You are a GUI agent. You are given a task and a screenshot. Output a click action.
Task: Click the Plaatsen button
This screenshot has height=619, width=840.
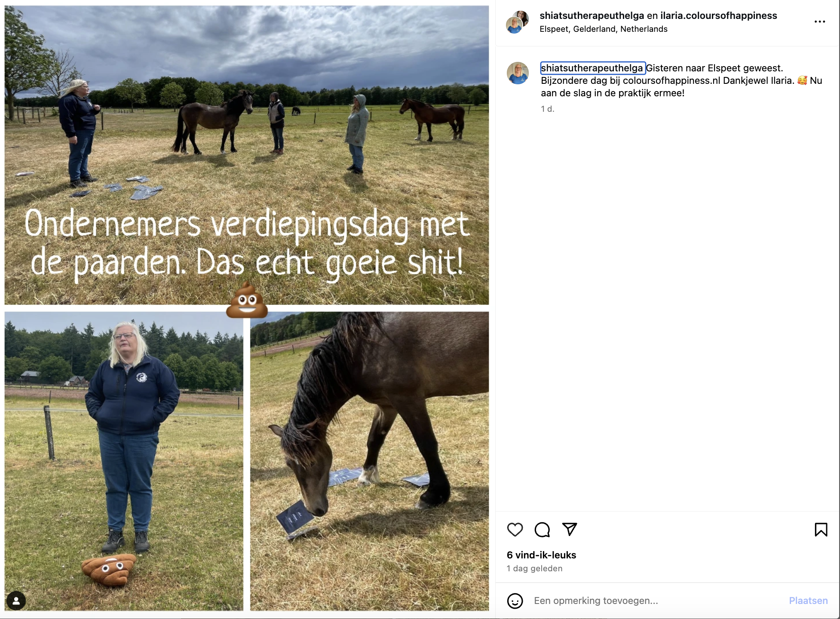pyautogui.click(x=808, y=601)
